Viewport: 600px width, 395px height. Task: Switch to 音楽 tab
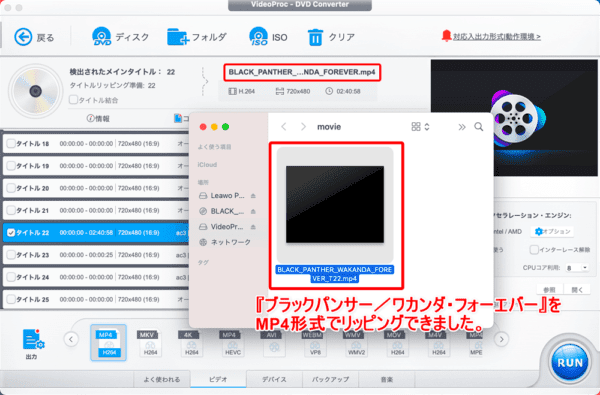386,379
